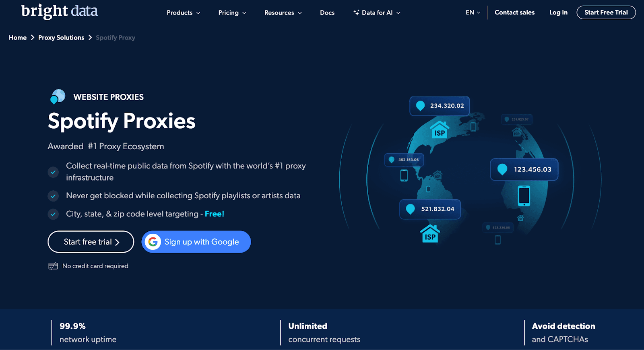Expand the Pricing dropdown

tap(232, 13)
